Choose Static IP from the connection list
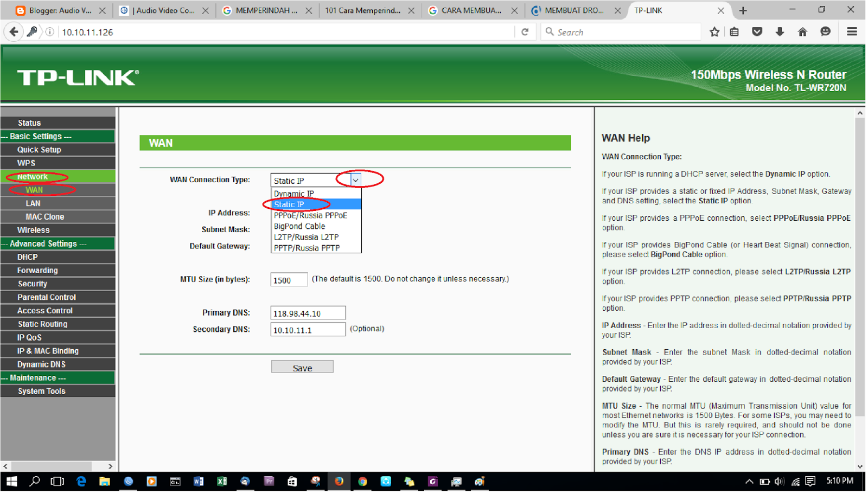 coord(316,204)
